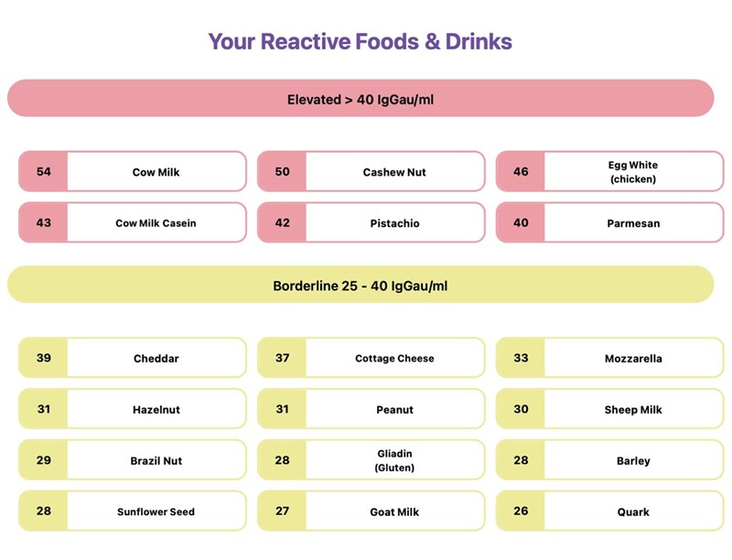732x560 pixels.
Task: Click the Pistachio food entry
Action: [x=371, y=222]
